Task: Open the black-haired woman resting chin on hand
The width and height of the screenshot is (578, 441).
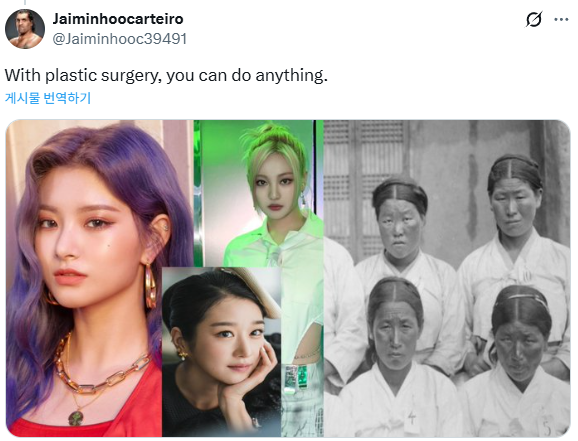Action: tap(221, 352)
